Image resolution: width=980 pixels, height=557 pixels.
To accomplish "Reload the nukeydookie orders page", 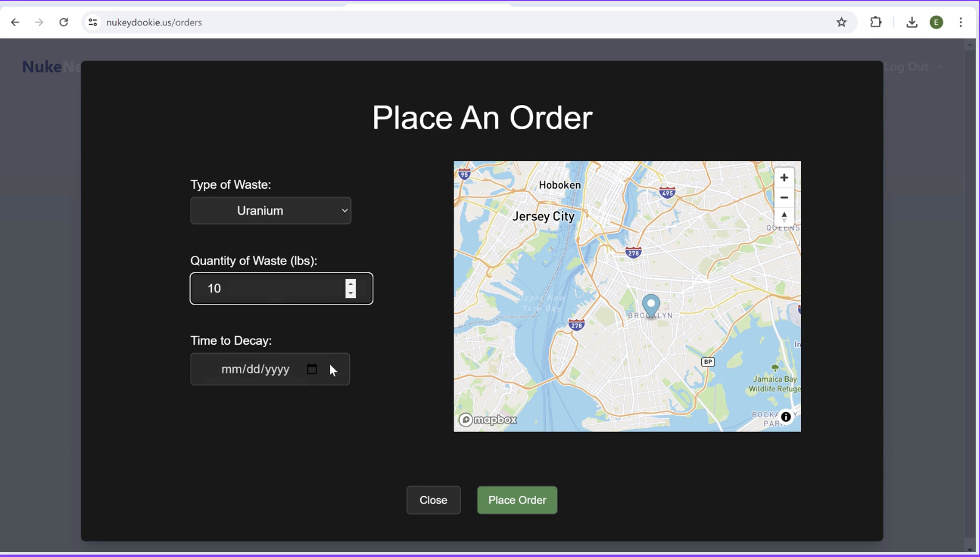I will point(64,22).
